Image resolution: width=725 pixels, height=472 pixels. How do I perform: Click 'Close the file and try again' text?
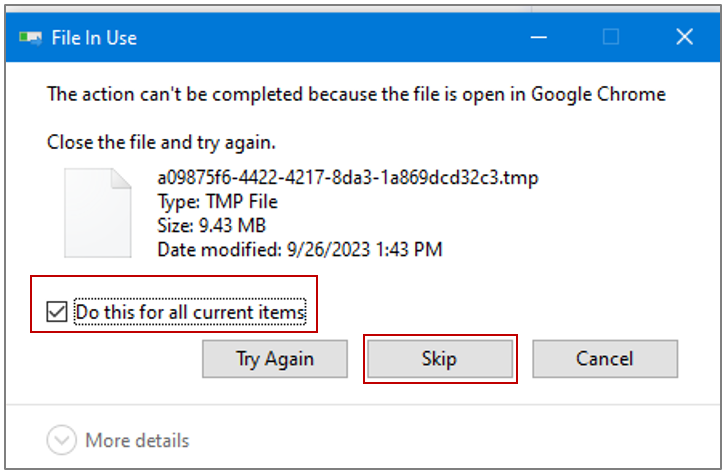click(161, 142)
